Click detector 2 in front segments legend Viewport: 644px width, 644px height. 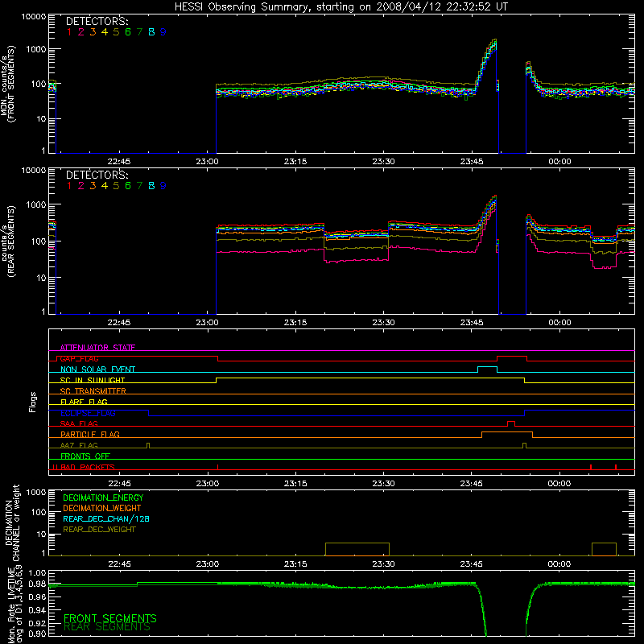[x=81, y=32]
